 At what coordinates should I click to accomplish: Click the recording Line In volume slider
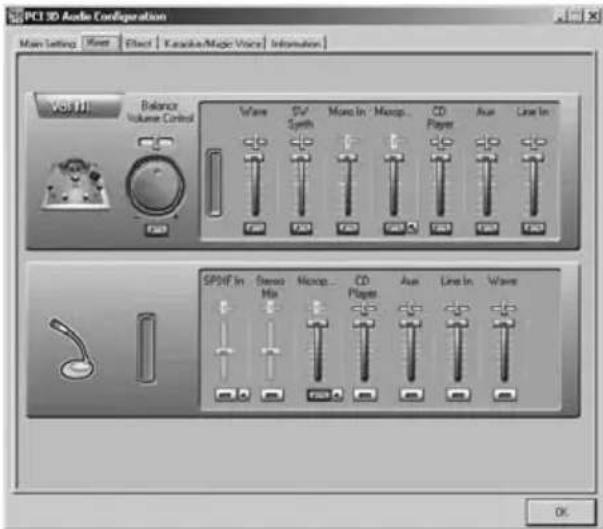(x=457, y=351)
